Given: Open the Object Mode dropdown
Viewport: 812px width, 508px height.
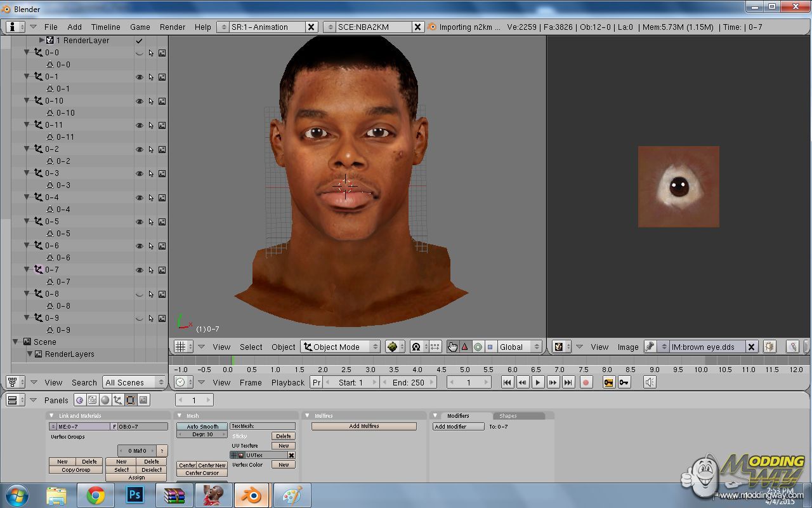Looking at the screenshot, I should (341, 347).
